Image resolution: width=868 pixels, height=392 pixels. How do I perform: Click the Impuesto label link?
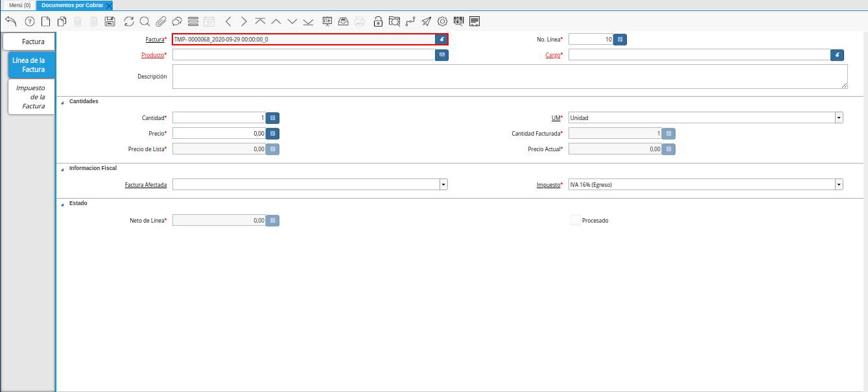pyautogui.click(x=548, y=185)
